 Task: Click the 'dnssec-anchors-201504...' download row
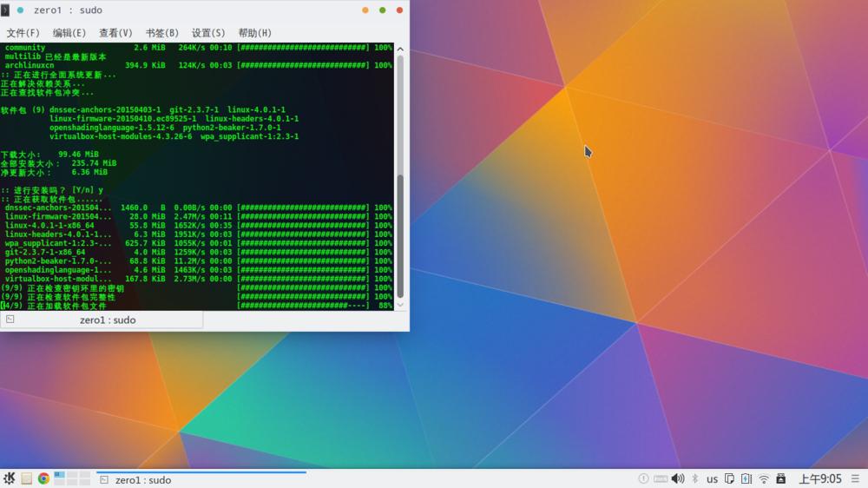point(196,208)
